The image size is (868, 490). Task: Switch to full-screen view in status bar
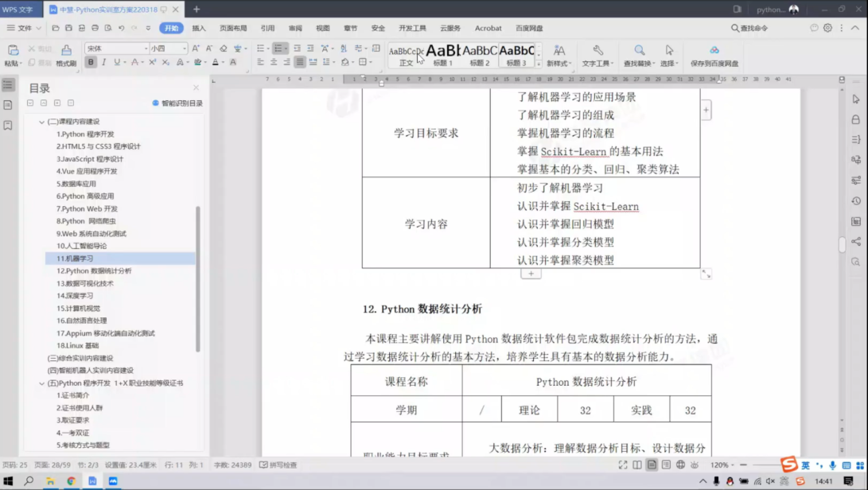click(x=623, y=465)
